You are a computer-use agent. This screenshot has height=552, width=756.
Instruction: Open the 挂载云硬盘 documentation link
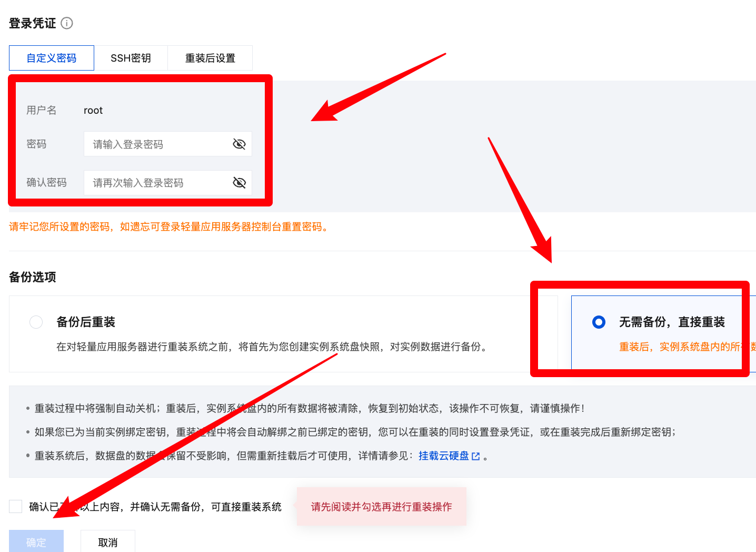[445, 456]
